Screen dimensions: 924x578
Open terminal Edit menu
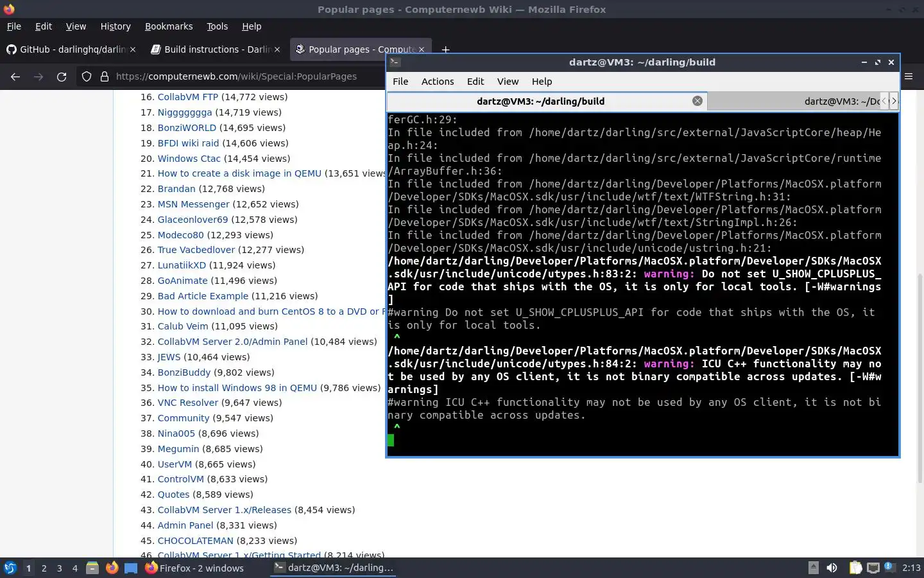click(475, 82)
